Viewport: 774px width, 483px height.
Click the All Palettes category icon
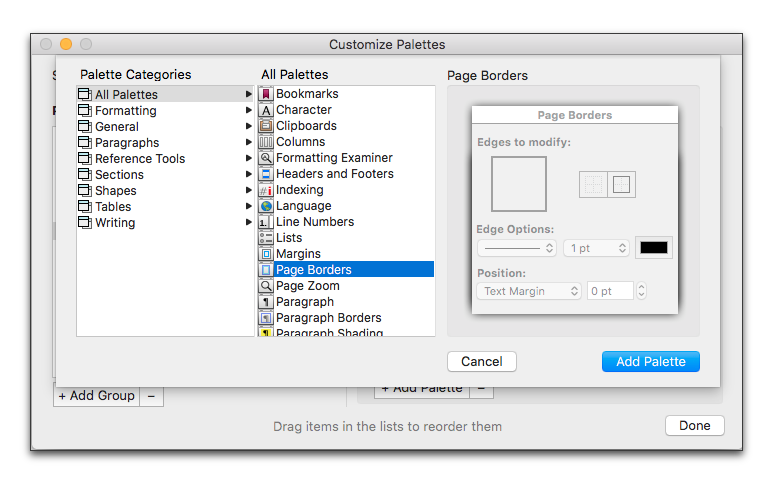click(x=85, y=94)
